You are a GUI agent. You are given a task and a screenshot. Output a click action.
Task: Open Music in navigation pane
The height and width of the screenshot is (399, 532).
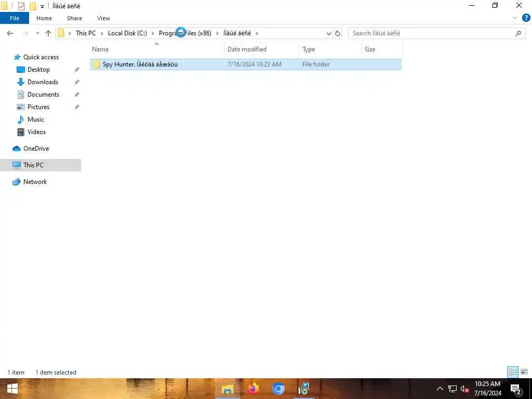tap(36, 119)
